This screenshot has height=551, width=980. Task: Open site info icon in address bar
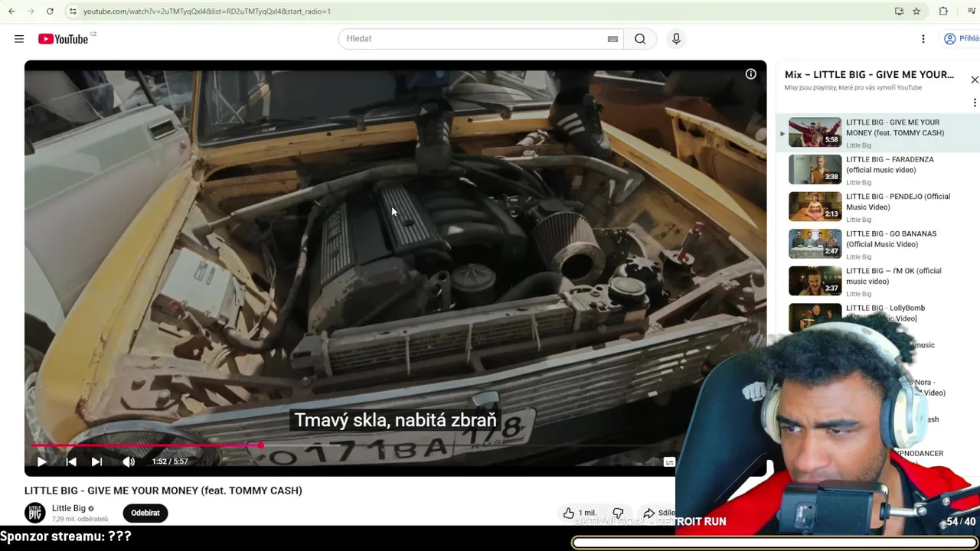73,11
